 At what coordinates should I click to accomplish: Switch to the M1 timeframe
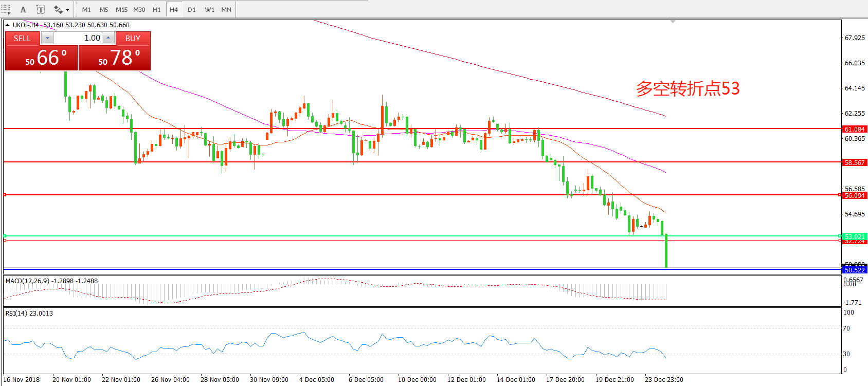pos(86,10)
